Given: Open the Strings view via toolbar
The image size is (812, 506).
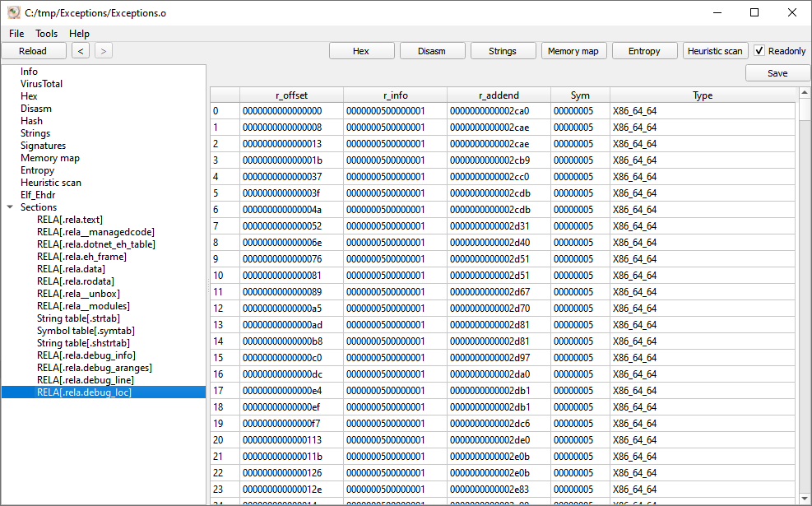Looking at the screenshot, I should tap(503, 50).
